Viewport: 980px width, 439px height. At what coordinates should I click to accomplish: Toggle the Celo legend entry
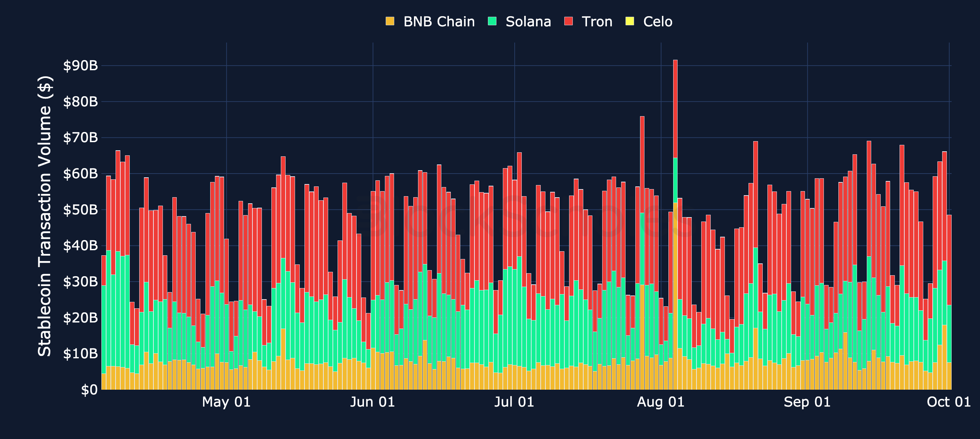[x=648, y=22]
